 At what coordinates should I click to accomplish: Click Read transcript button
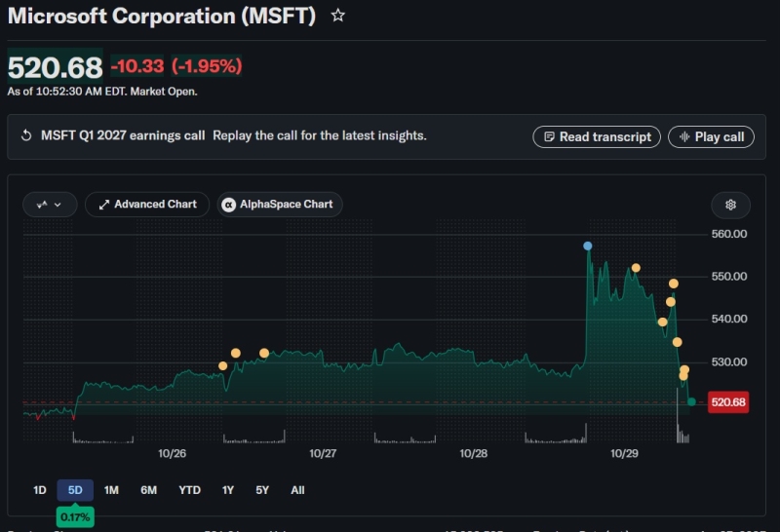click(597, 136)
